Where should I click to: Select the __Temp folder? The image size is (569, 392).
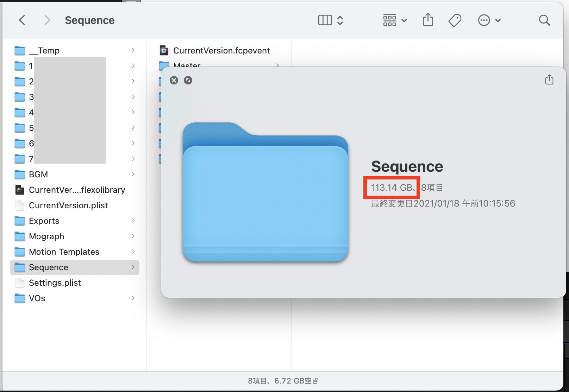74,51
